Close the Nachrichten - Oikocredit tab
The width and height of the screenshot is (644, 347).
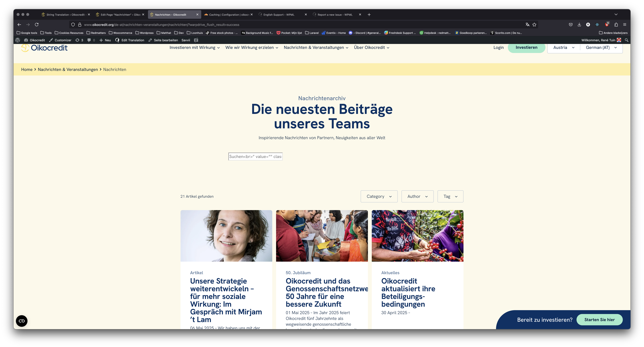tap(197, 14)
